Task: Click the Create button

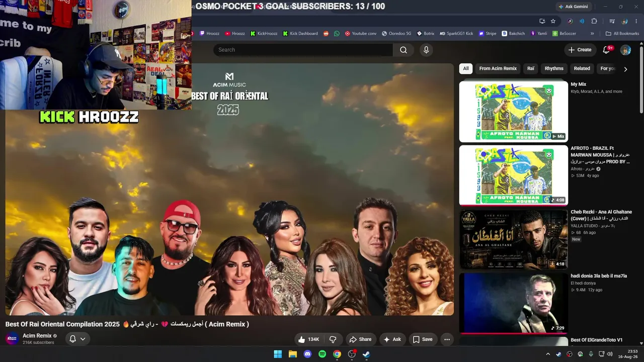Action: coord(580,50)
